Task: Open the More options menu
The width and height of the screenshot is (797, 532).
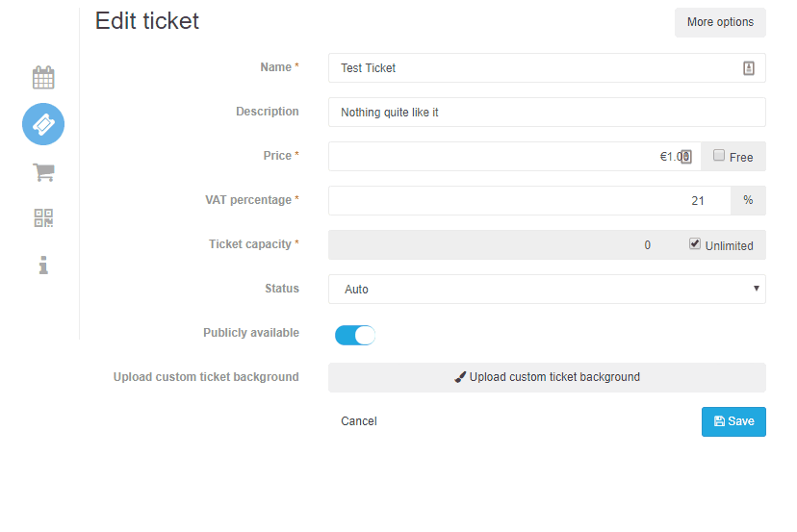Action: (720, 22)
